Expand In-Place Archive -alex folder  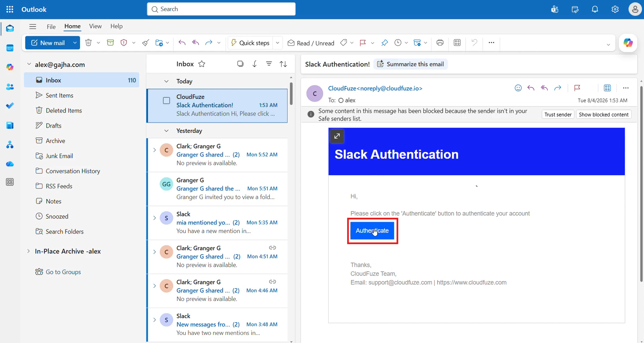(29, 251)
